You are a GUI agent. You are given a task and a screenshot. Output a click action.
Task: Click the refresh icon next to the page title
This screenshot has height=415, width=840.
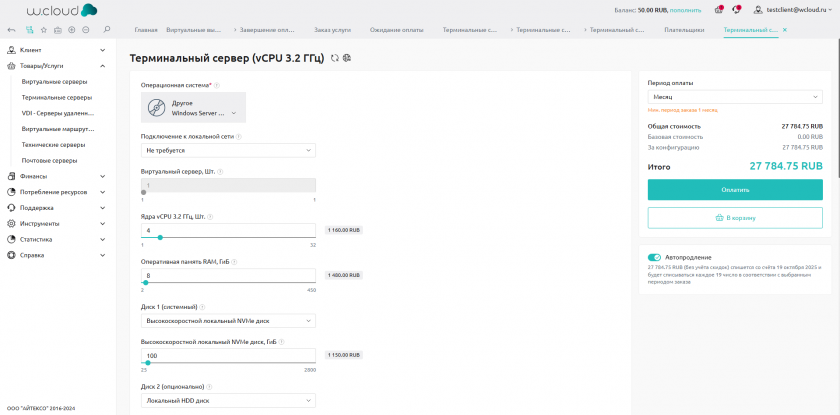(x=335, y=59)
